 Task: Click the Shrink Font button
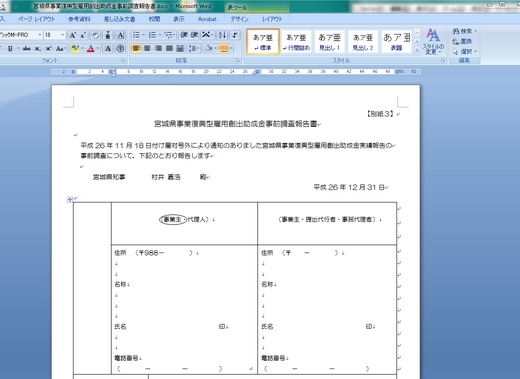coord(82,35)
